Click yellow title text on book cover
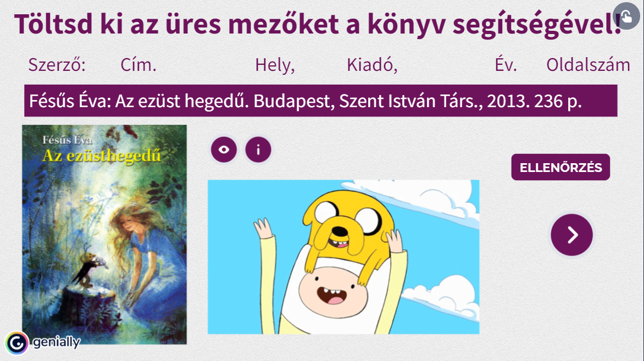This screenshot has height=361, width=644. pyautogui.click(x=102, y=157)
